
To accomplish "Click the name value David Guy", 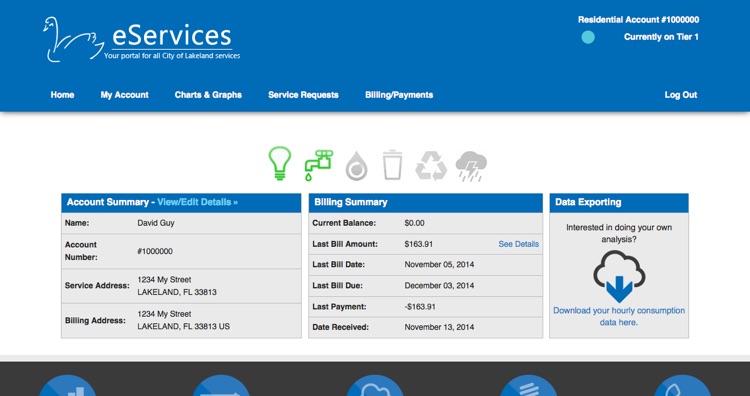I will (156, 223).
